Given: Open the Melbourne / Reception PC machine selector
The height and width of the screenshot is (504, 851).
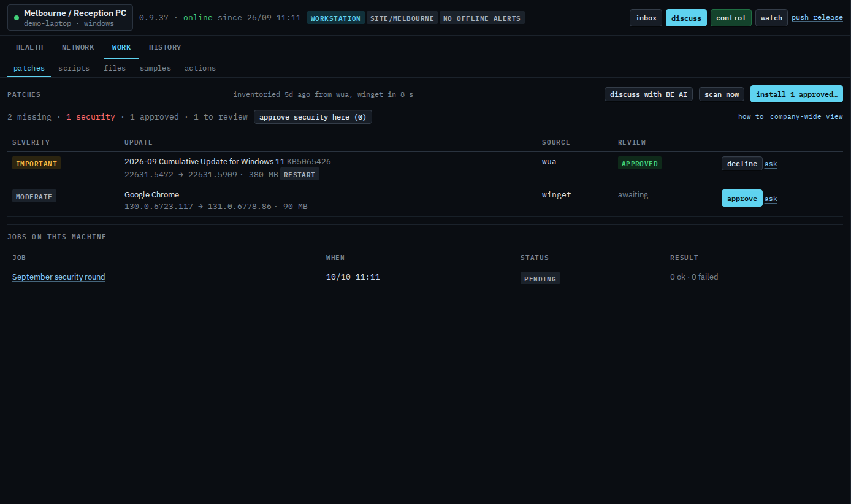Looking at the screenshot, I should click(x=70, y=18).
